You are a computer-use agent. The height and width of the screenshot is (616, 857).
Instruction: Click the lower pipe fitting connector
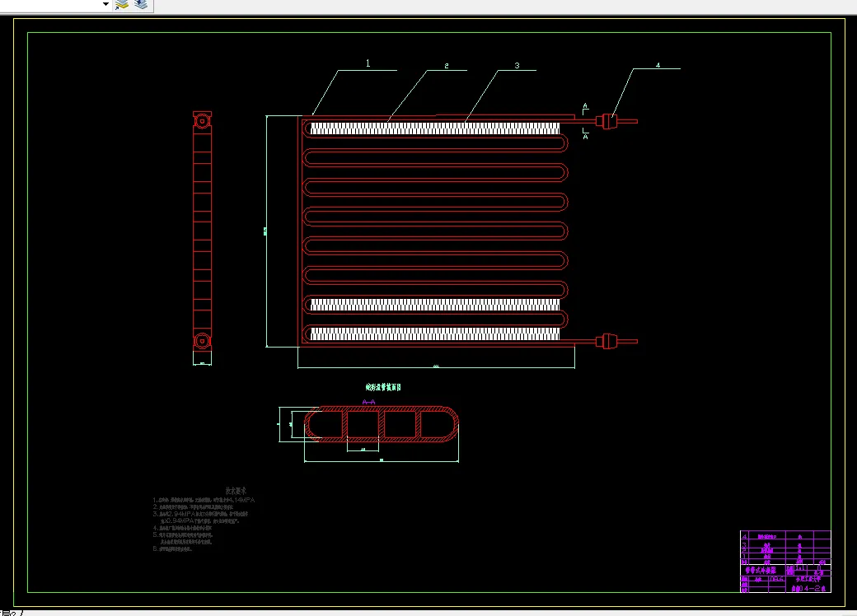(x=606, y=341)
